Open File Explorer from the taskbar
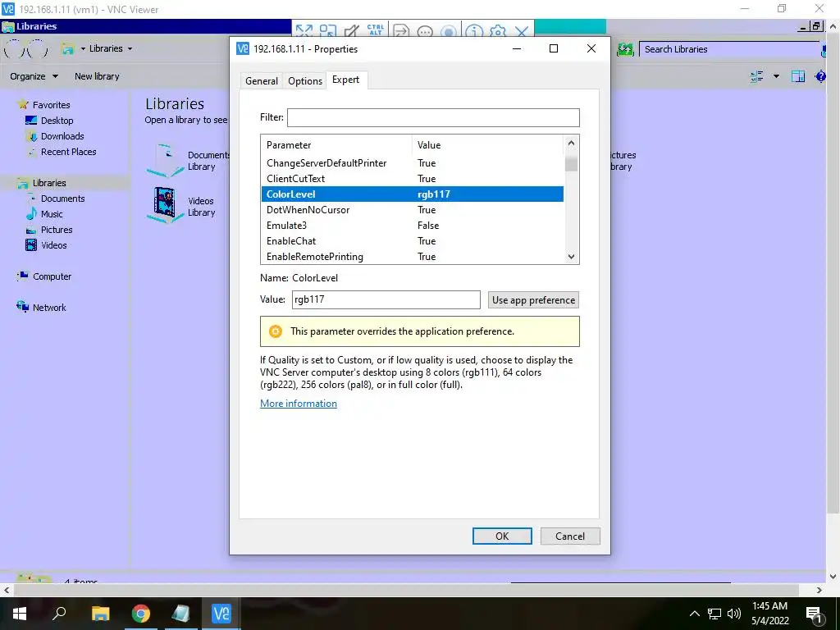The height and width of the screenshot is (630, 840). point(100,614)
